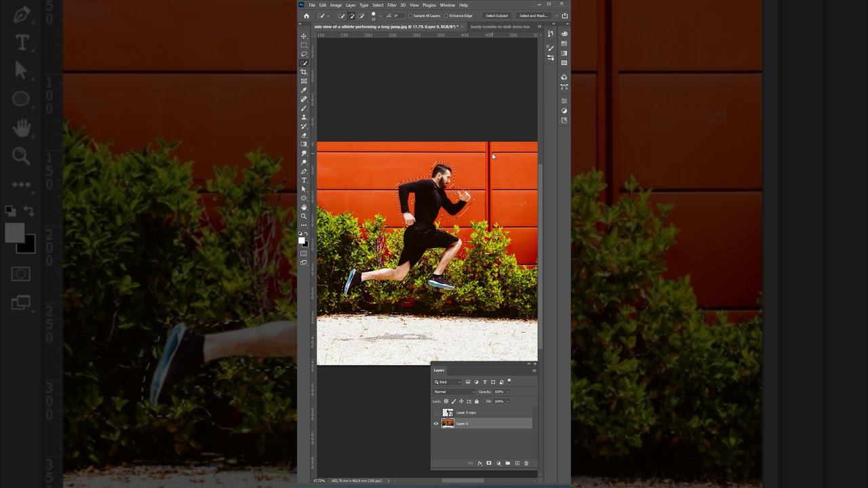Open the brush options picker arrow

click(382, 16)
